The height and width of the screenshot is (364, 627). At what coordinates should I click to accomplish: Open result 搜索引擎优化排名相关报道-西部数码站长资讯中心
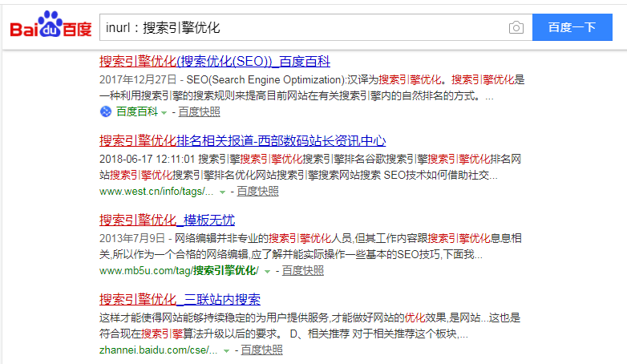pyautogui.click(x=243, y=141)
